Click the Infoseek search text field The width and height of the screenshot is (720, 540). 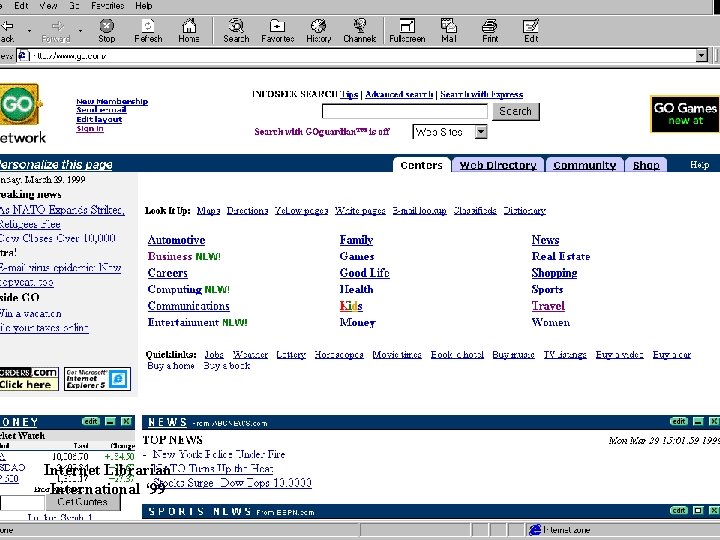point(405,111)
